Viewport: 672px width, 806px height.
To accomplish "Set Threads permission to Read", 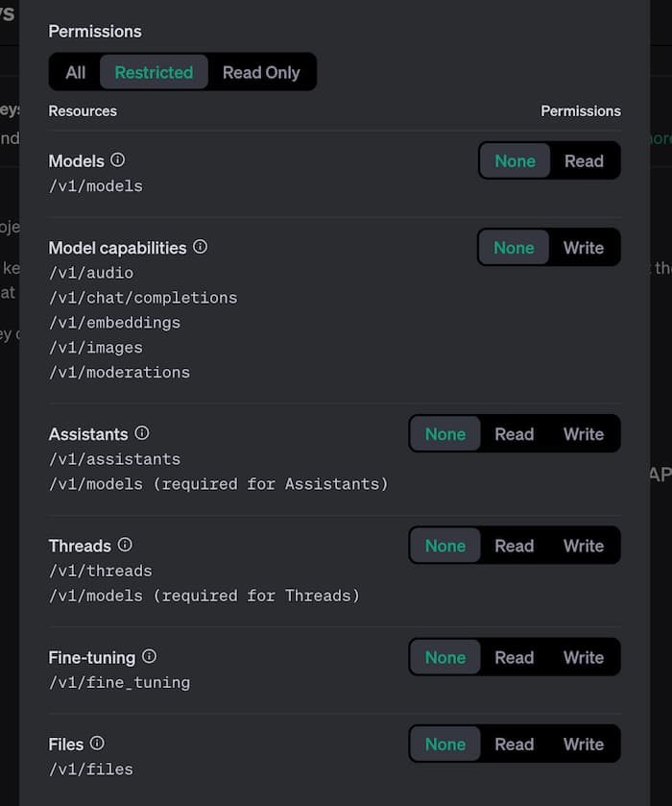I will [x=515, y=546].
